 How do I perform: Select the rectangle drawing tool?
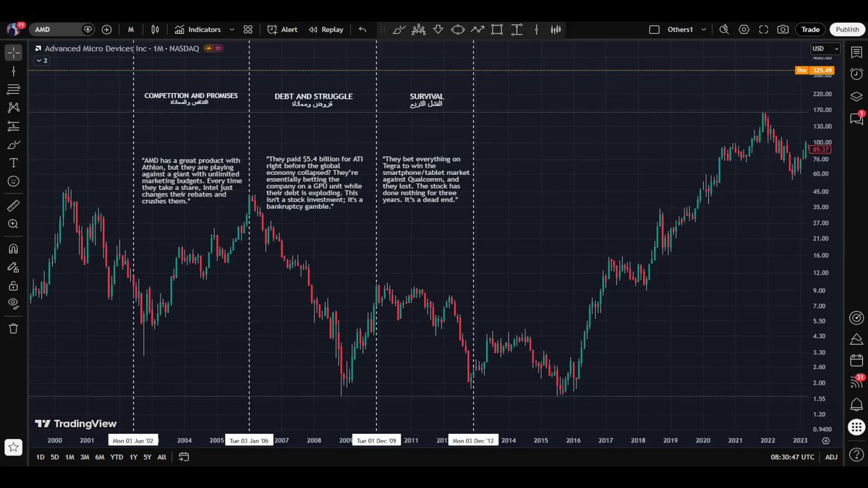497,30
